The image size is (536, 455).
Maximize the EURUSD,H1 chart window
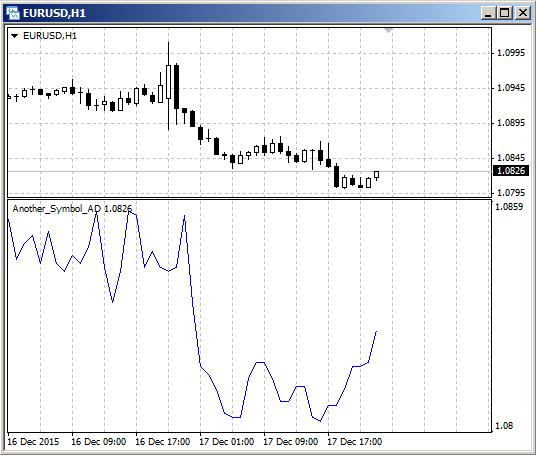pyautogui.click(x=505, y=13)
